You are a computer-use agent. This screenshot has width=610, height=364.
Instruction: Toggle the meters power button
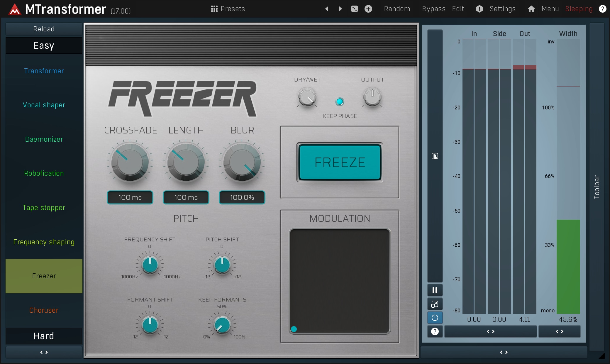[x=435, y=318]
